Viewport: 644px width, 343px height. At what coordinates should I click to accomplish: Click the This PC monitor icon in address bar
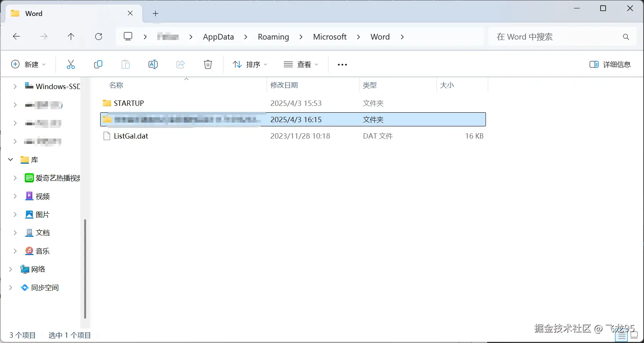tap(128, 37)
